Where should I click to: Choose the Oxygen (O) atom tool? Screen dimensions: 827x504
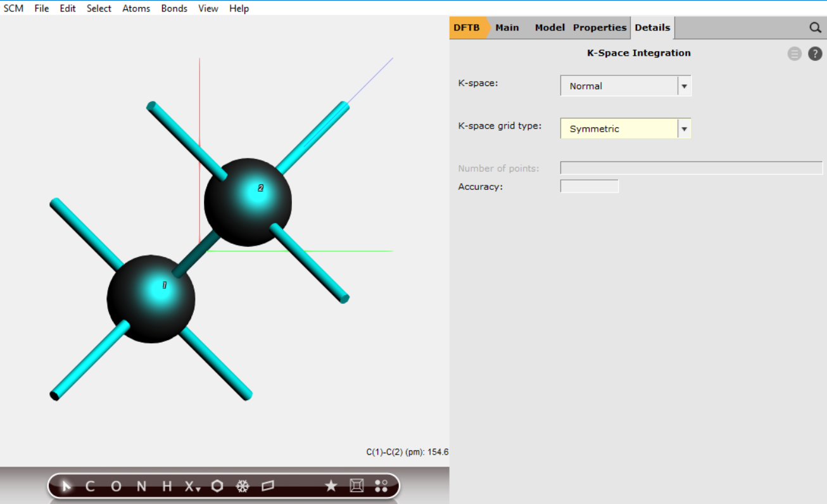coord(116,486)
